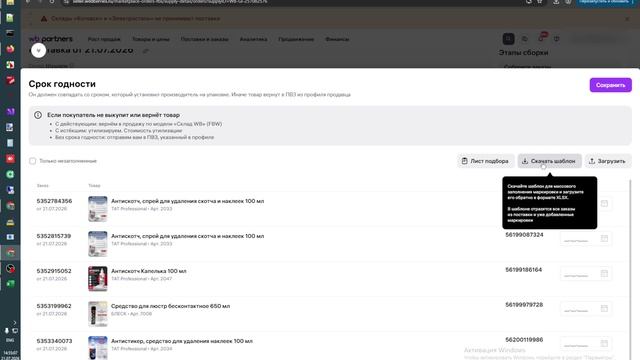
Task: Open calendar icon for order 5352815739
Action: coord(604,238)
